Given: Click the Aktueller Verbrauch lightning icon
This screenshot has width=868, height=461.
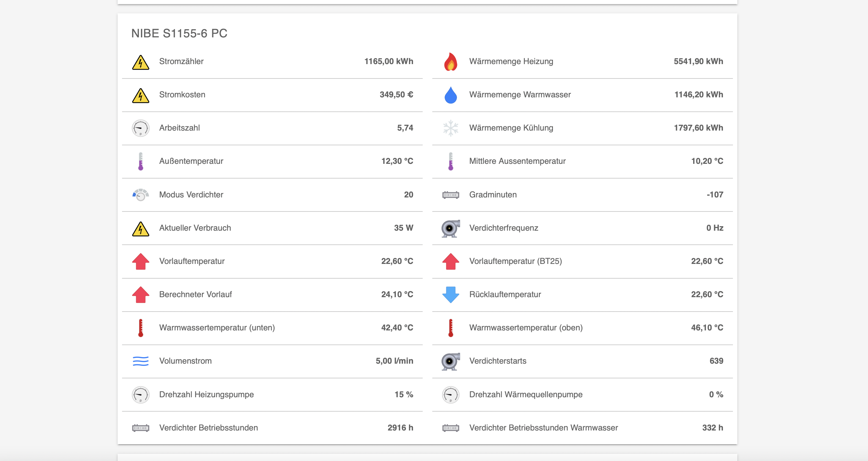Looking at the screenshot, I should tap(141, 229).
